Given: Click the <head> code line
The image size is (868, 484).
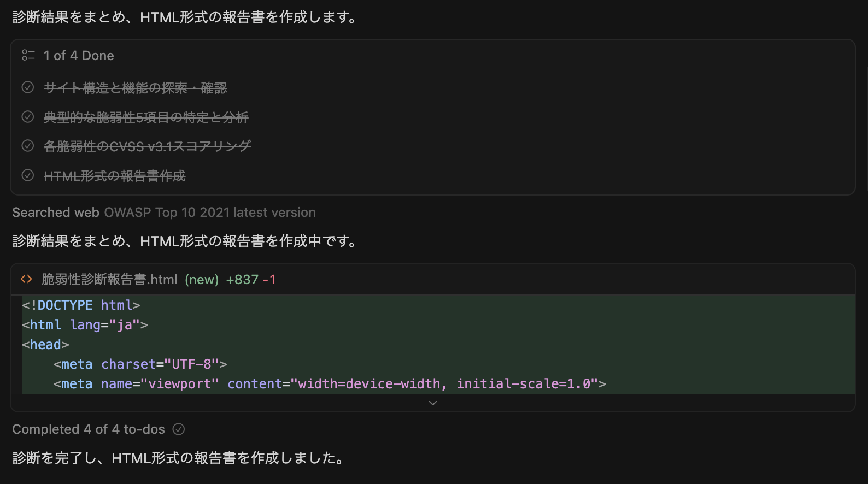Looking at the screenshot, I should [45, 344].
